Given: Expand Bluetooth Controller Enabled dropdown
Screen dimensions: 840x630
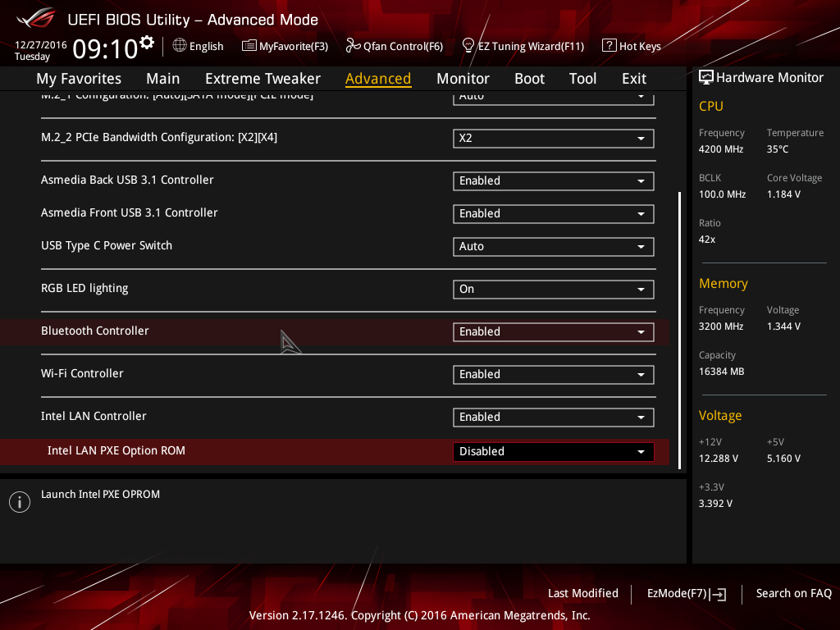Looking at the screenshot, I should click(554, 332).
